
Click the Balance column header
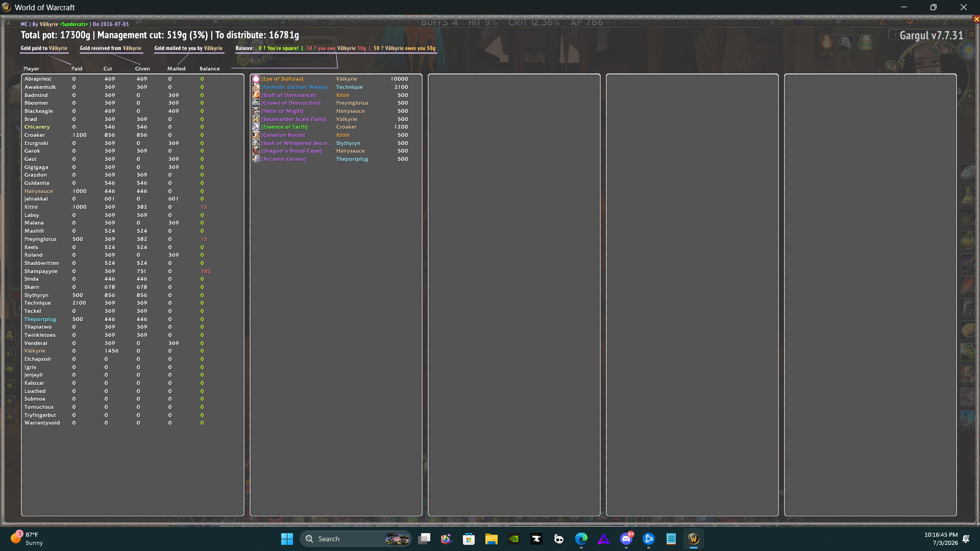(210, 69)
